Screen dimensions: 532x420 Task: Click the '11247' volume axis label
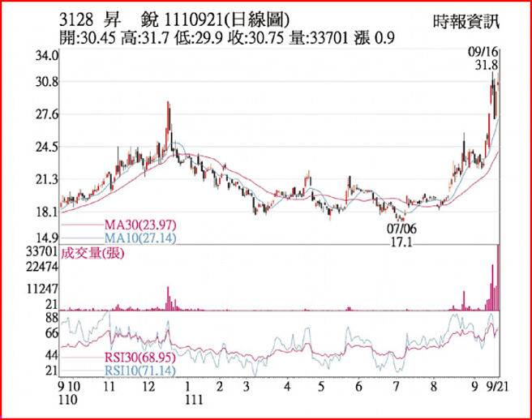point(42,289)
